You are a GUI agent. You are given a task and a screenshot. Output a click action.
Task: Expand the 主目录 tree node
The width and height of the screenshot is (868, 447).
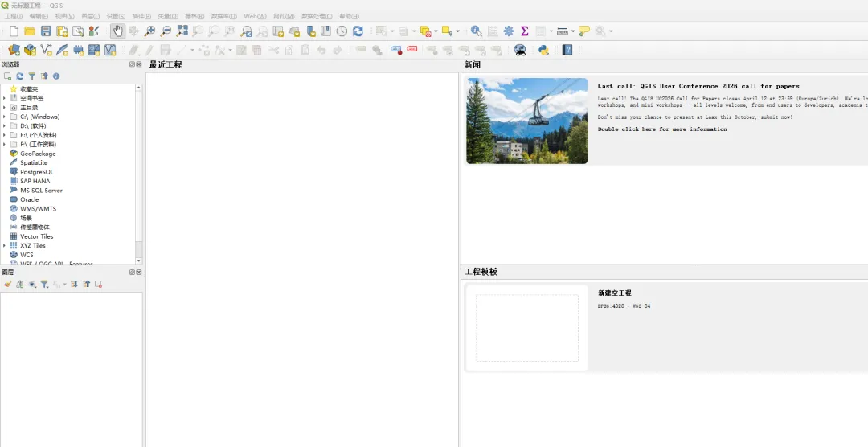point(5,108)
